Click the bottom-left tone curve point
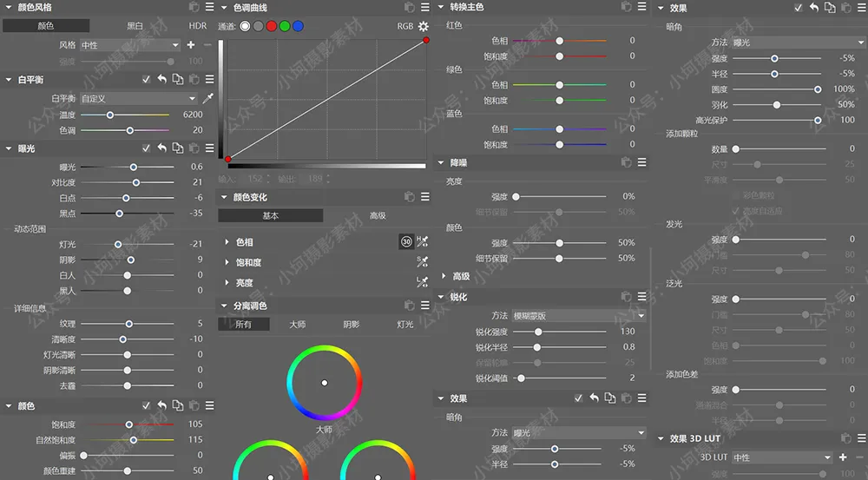This screenshot has height=480, width=868. pyautogui.click(x=228, y=159)
